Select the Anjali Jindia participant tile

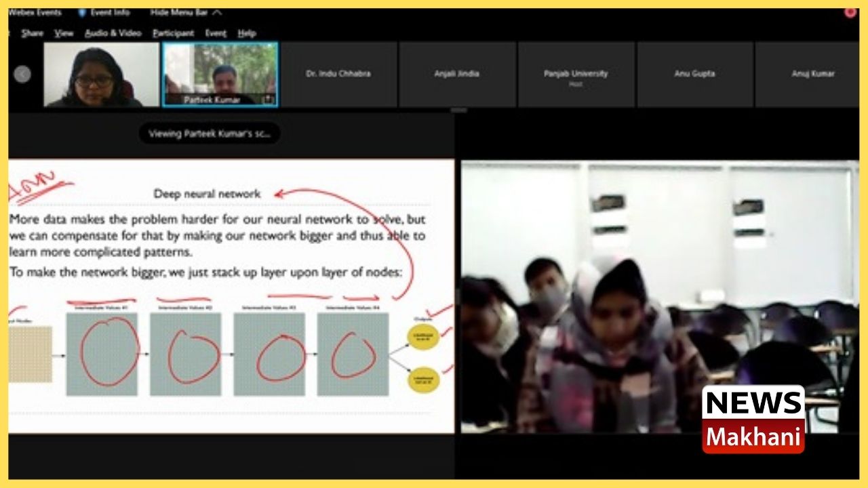click(458, 74)
